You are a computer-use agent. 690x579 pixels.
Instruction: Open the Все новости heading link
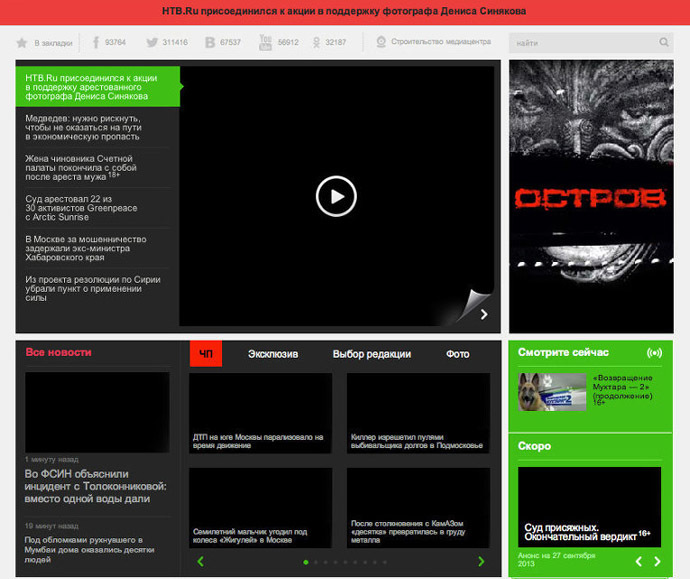[x=59, y=352]
